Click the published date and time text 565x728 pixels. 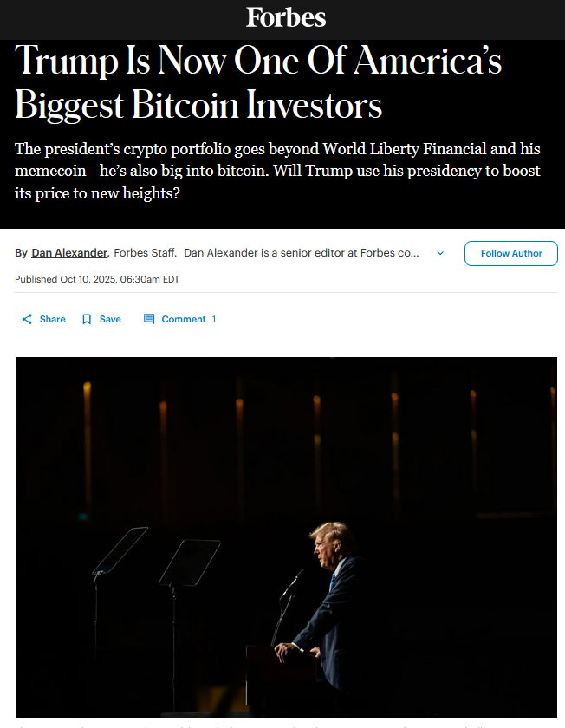(x=97, y=279)
